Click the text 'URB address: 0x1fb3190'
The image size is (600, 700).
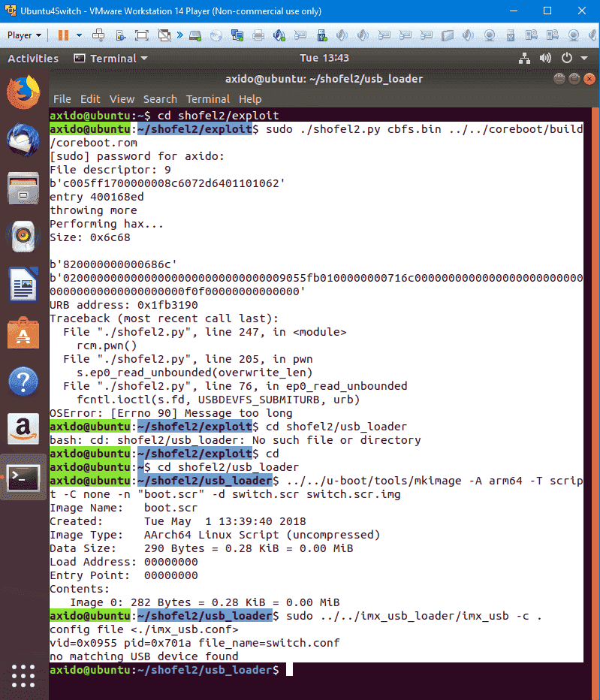tap(124, 305)
